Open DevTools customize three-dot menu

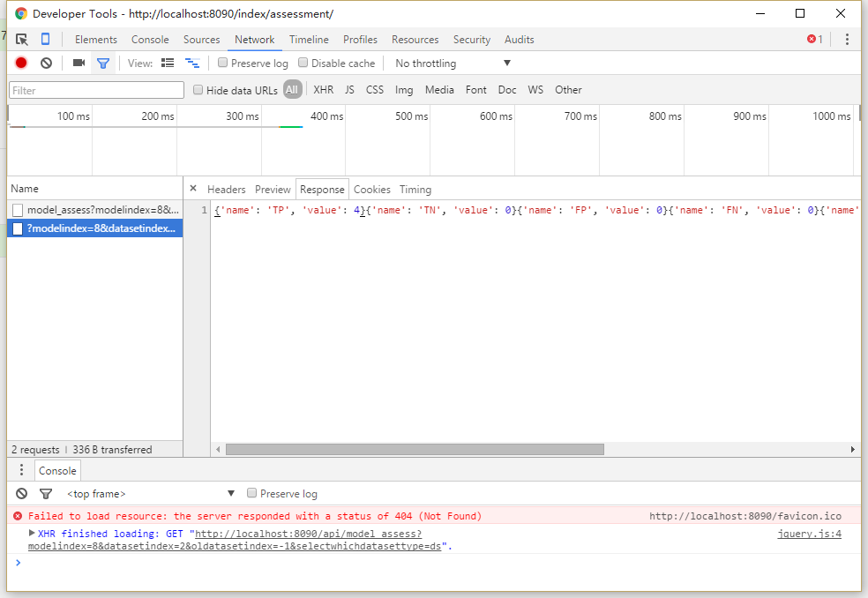[x=847, y=40]
